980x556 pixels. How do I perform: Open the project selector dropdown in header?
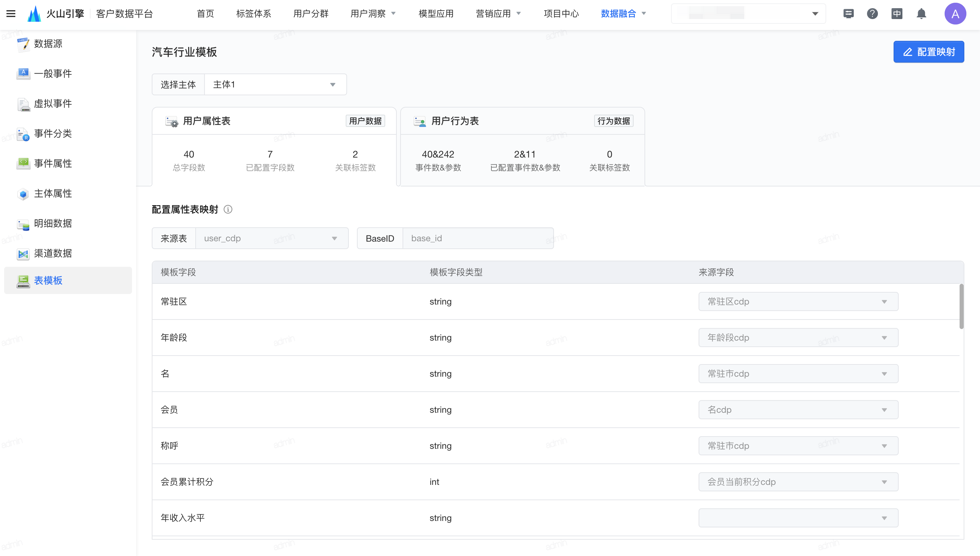(x=748, y=14)
